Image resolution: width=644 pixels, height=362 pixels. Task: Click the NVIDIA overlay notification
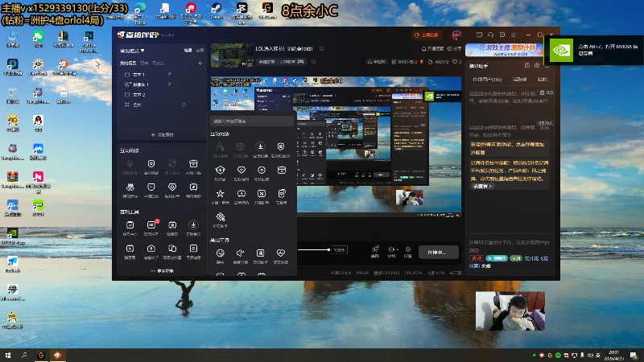tap(594, 50)
